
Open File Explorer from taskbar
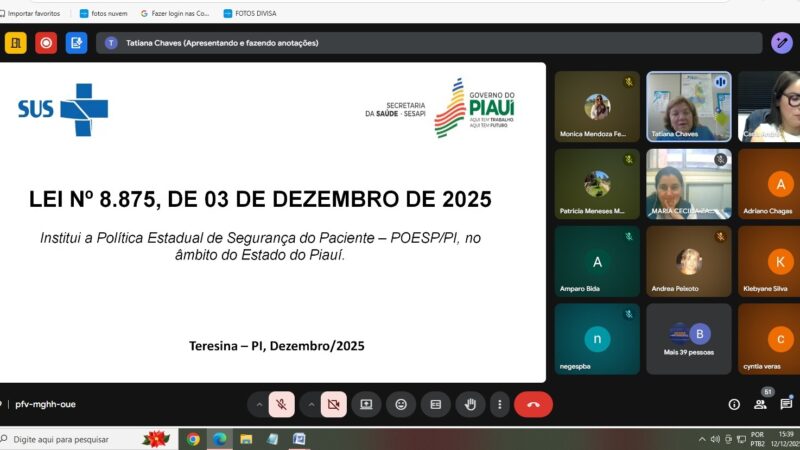[x=246, y=439]
